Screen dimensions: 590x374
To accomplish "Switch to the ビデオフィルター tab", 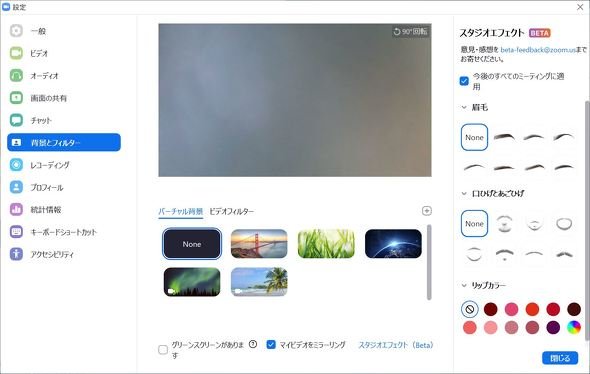I will [x=231, y=211].
